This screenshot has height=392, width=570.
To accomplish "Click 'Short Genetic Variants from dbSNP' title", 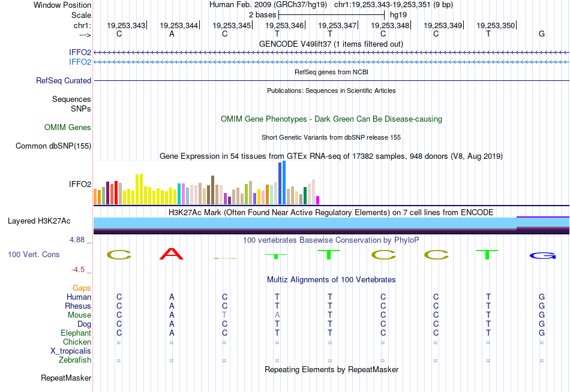I will (x=331, y=137).
